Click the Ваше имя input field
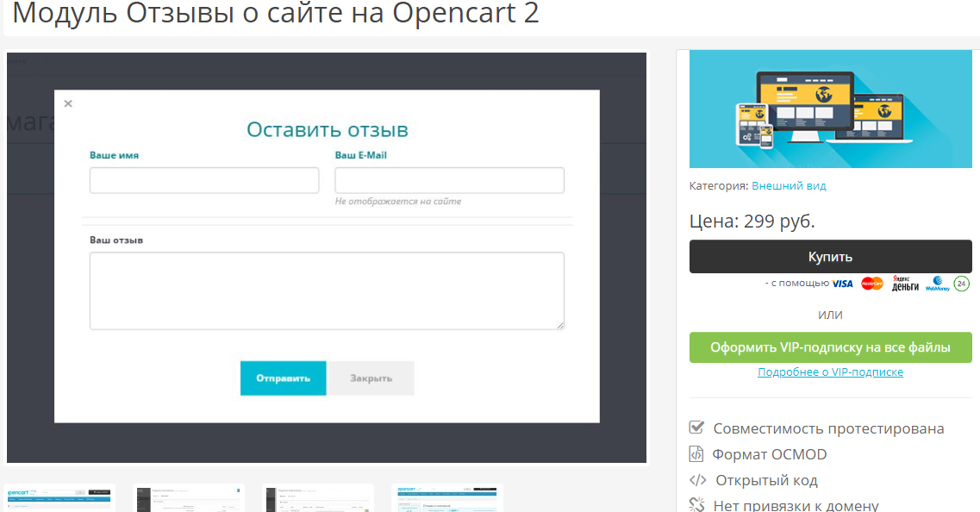The width and height of the screenshot is (980, 512). point(204,180)
